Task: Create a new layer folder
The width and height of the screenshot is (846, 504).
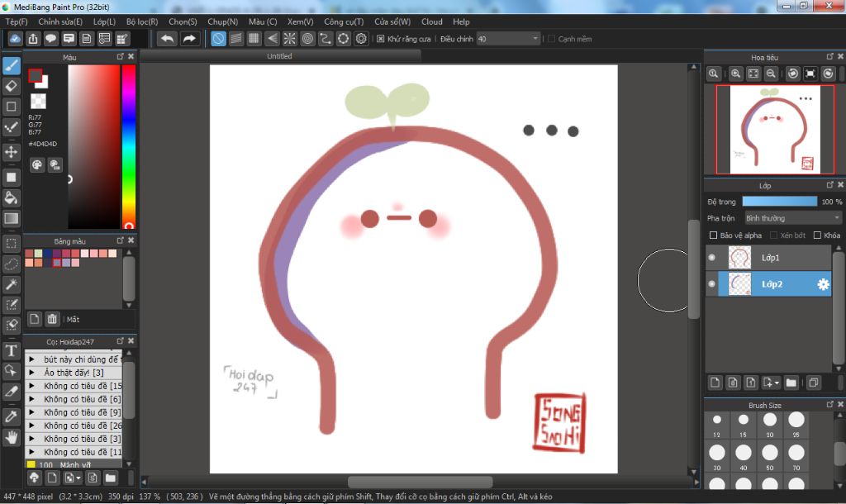Action: (x=791, y=383)
